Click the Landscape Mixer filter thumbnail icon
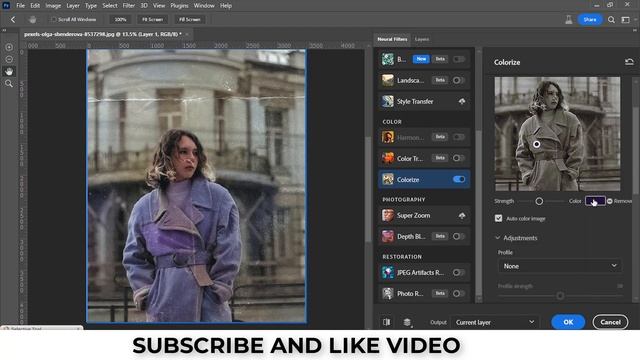Screen dimensions: 640x360 (387, 80)
